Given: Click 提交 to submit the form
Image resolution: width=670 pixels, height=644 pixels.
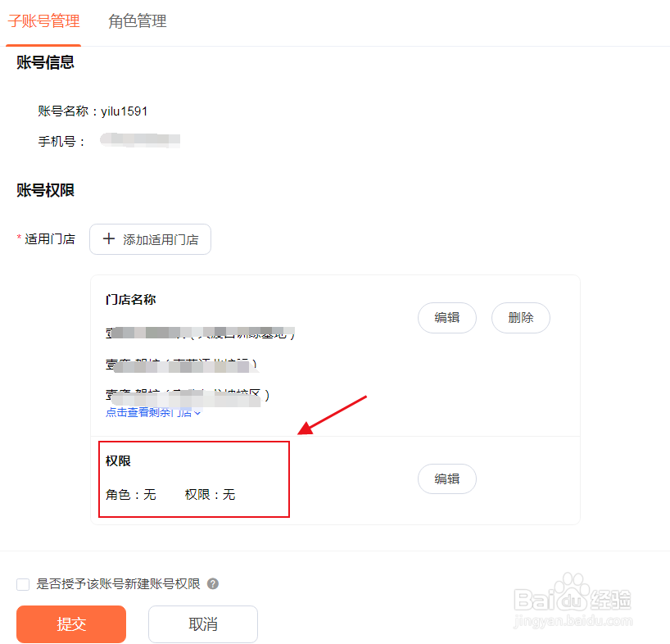Looking at the screenshot, I should click(x=70, y=624).
